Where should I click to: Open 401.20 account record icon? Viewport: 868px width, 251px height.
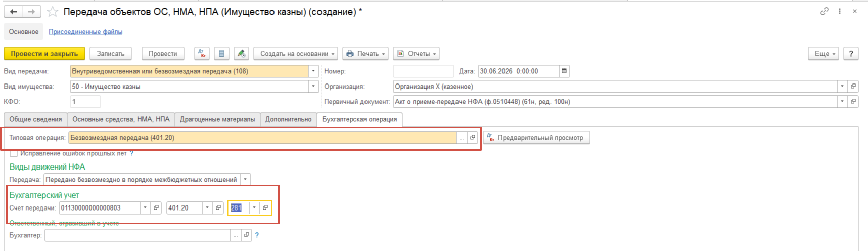[218, 208]
